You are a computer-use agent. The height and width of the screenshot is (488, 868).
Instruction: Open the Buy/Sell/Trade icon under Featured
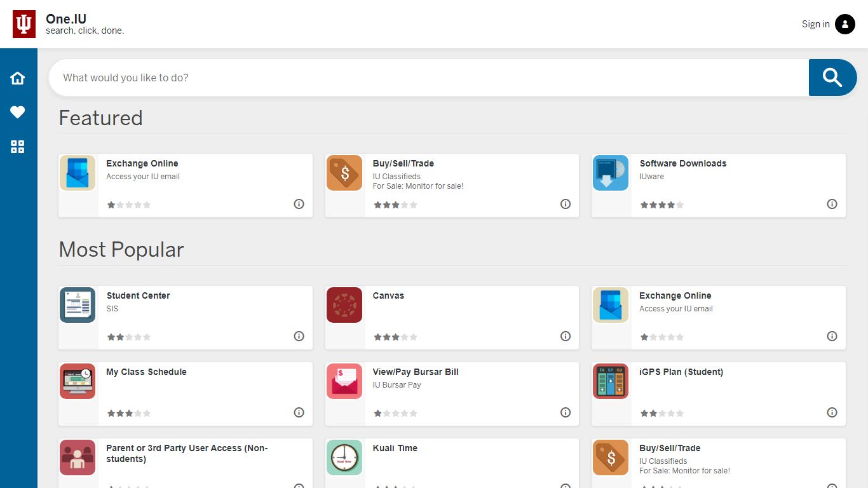pos(344,173)
